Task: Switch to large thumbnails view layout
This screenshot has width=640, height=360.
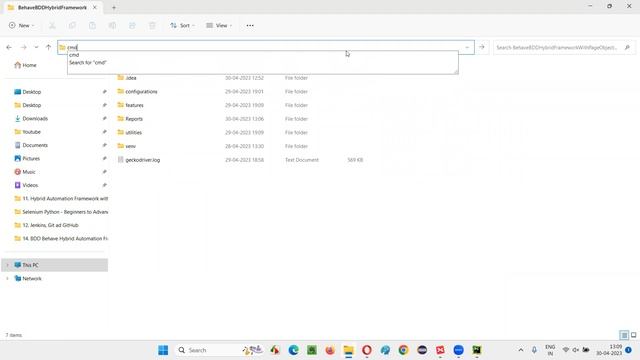Action: 633,335
